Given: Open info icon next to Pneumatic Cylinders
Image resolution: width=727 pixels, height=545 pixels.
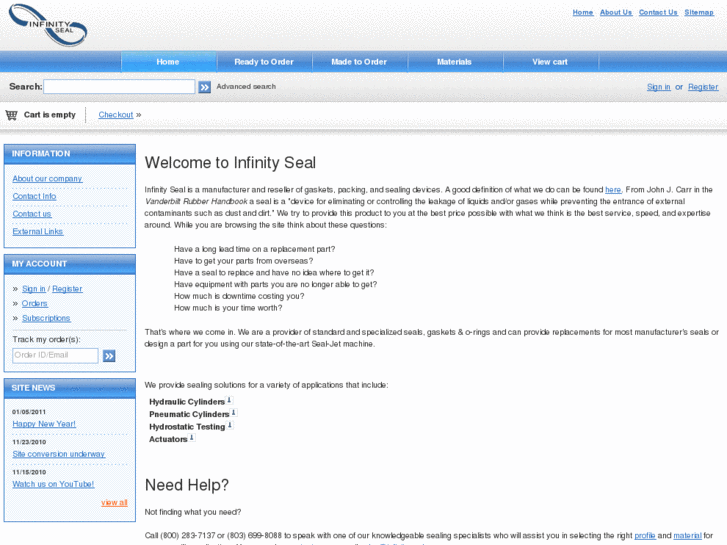Looking at the screenshot, I should [x=234, y=412].
